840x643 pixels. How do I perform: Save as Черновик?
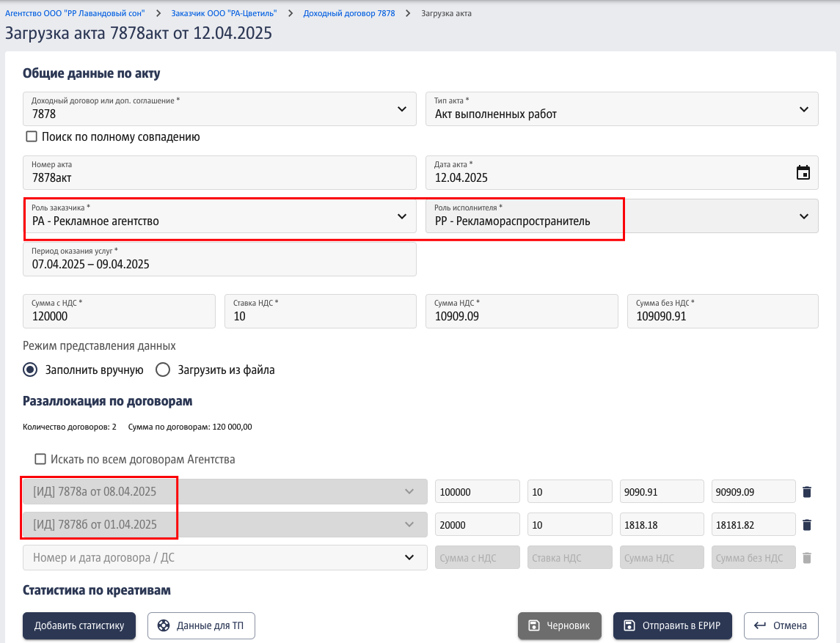click(559, 625)
